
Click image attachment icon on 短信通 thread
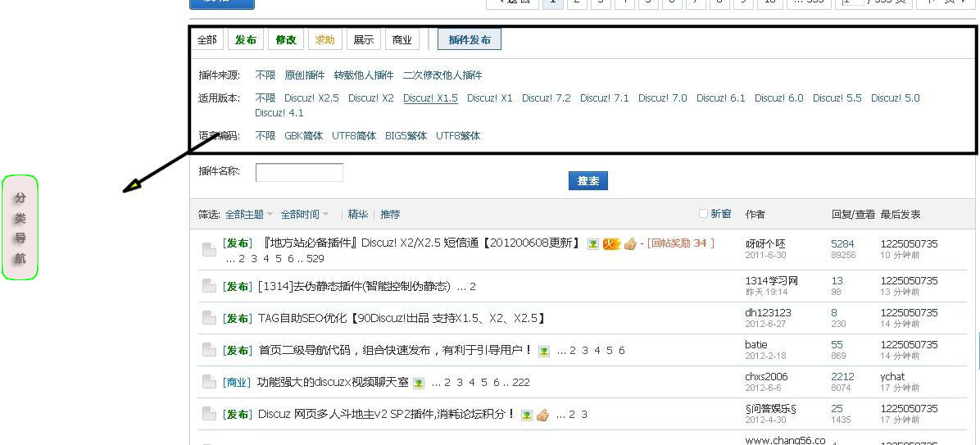[593, 243]
